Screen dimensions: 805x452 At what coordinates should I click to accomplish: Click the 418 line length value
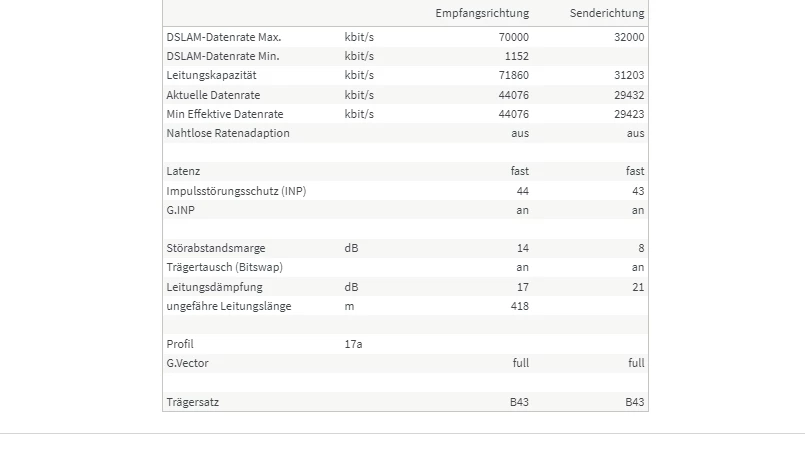click(520, 306)
